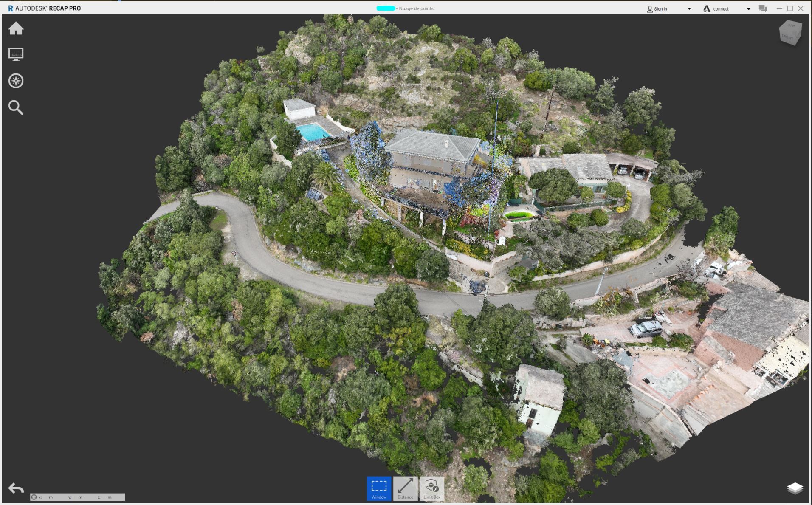Image resolution: width=812 pixels, height=505 pixels.
Task: Click the ViewCube orientation widget
Action: click(x=790, y=32)
